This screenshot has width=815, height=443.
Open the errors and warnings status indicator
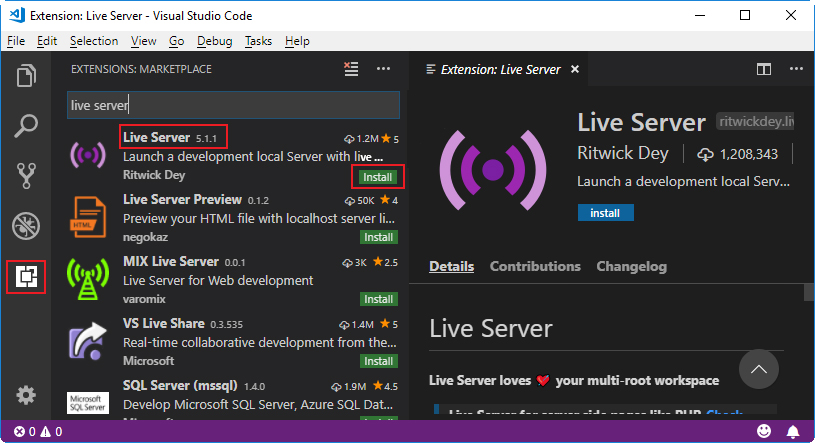[38, 432]
